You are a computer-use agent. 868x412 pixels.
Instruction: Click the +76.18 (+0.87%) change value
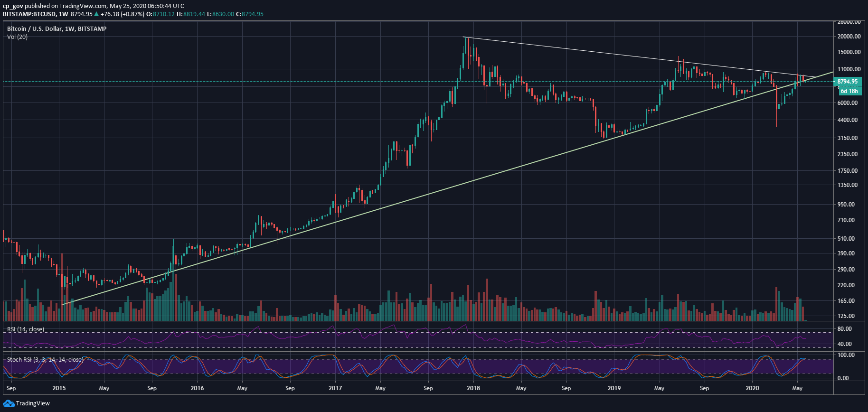(123, 14)
